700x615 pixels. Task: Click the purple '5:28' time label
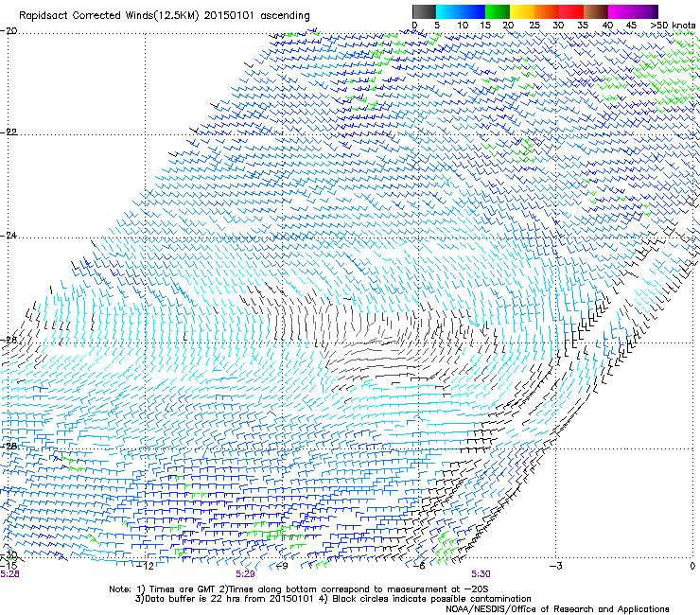[9, 574]
